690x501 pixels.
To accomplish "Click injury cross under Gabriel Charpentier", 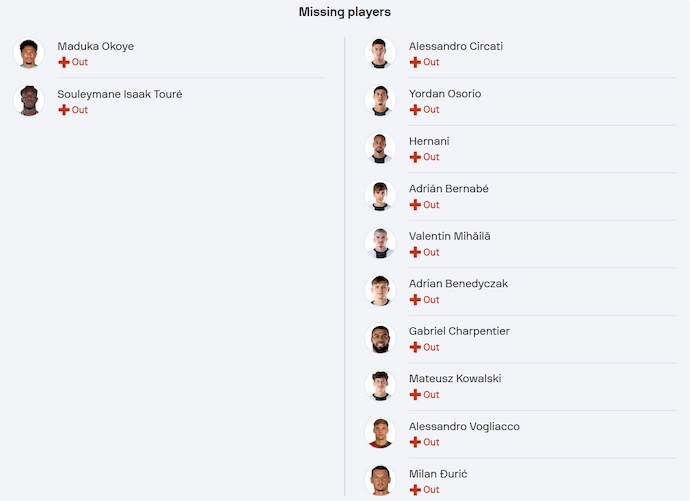I will click(415, 347).
